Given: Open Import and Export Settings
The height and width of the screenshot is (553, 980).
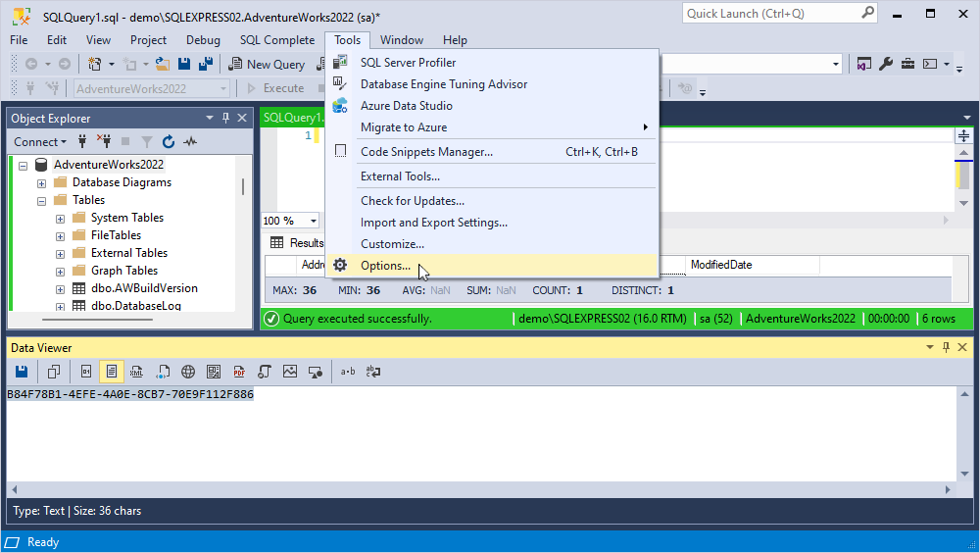Looking at the screenshot, I should point(492,223).
